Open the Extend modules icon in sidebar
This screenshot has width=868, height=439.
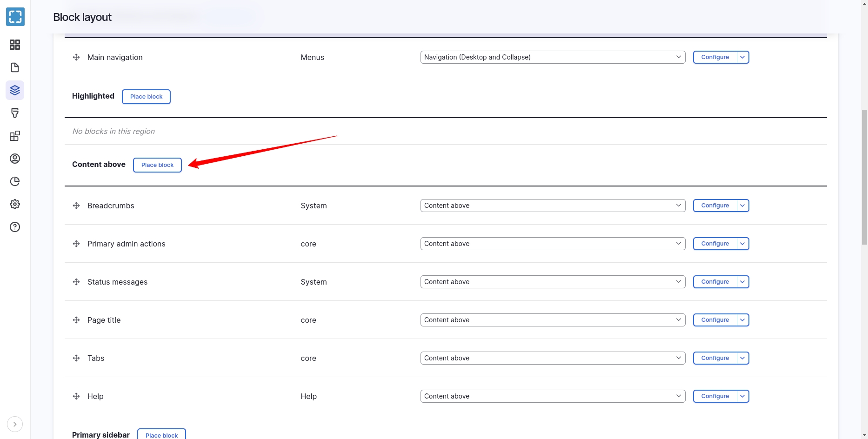click(x=15, y=136)
